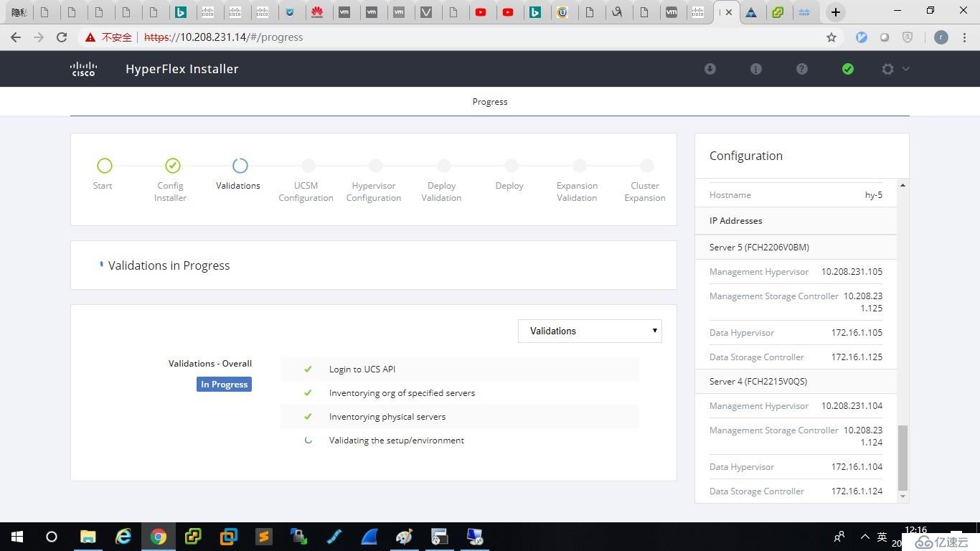Click the not-secure warning triangle
The height and width of the screenshot is (551, 980).
(90, 37)
